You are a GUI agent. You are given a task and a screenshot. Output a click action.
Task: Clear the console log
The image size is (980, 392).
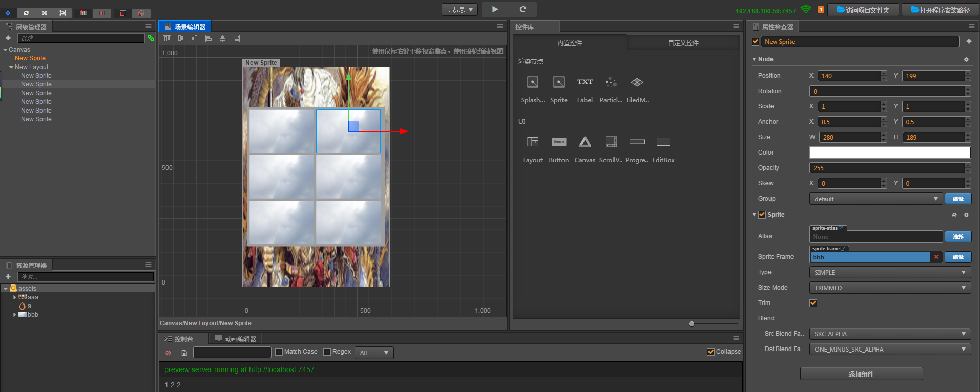point(168,353)
